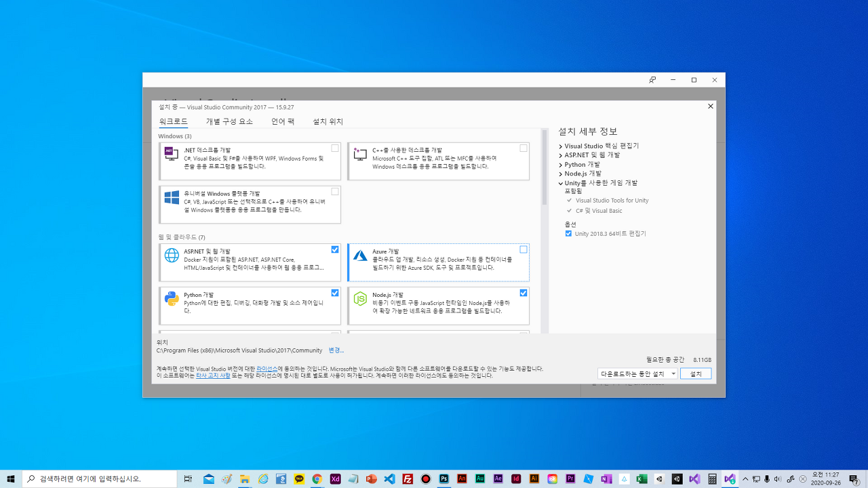Click the Universal Windows Platform workload icon
This screenshot has height=488, width=868.
point(172,197)
